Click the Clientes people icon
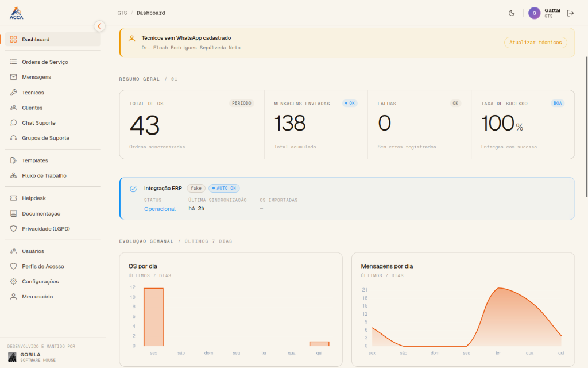 [x=14, y=108]
